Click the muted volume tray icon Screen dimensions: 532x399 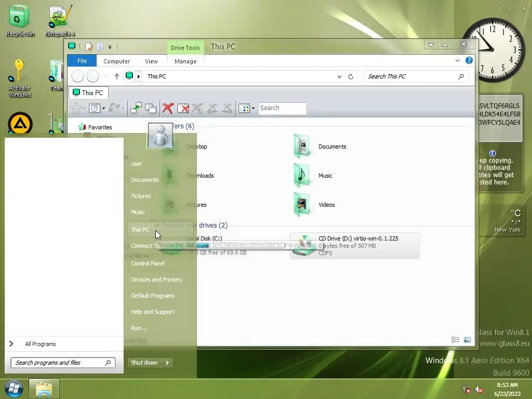click(479, 389)
